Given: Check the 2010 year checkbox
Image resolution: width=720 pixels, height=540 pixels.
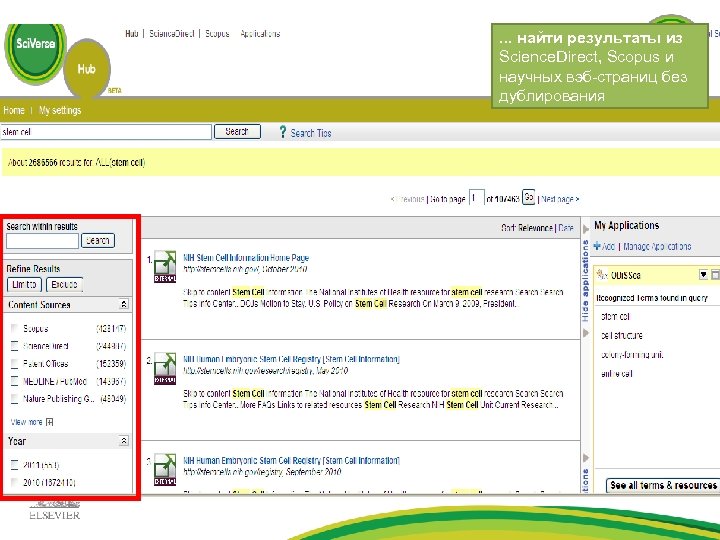Looking at the screenshot, I should 14,483.
